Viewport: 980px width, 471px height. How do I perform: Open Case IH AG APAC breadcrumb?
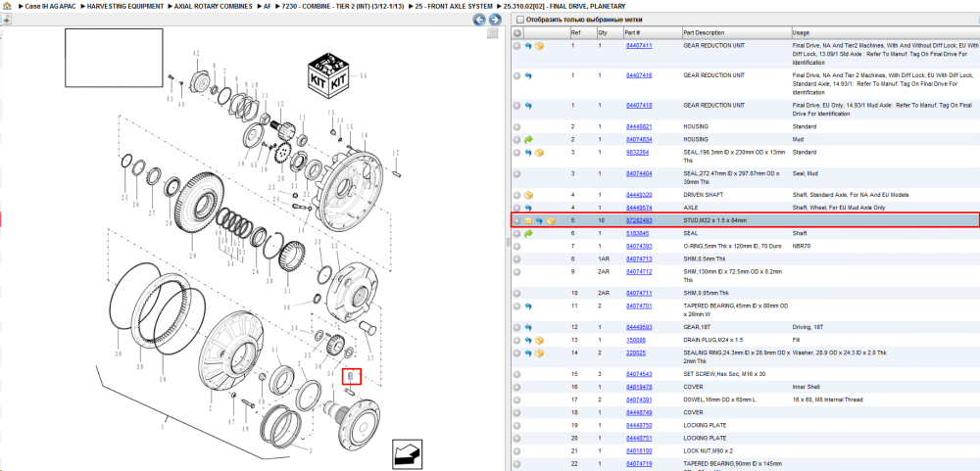52,6
